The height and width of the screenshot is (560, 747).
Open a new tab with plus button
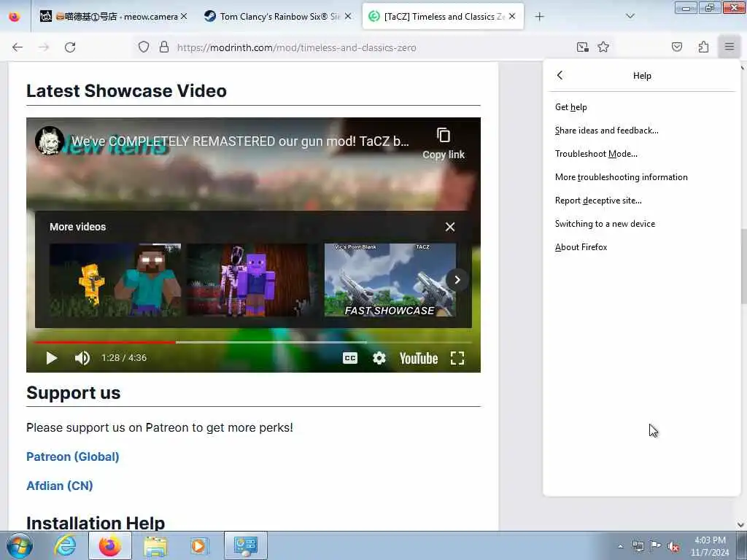tap(539, 17)
